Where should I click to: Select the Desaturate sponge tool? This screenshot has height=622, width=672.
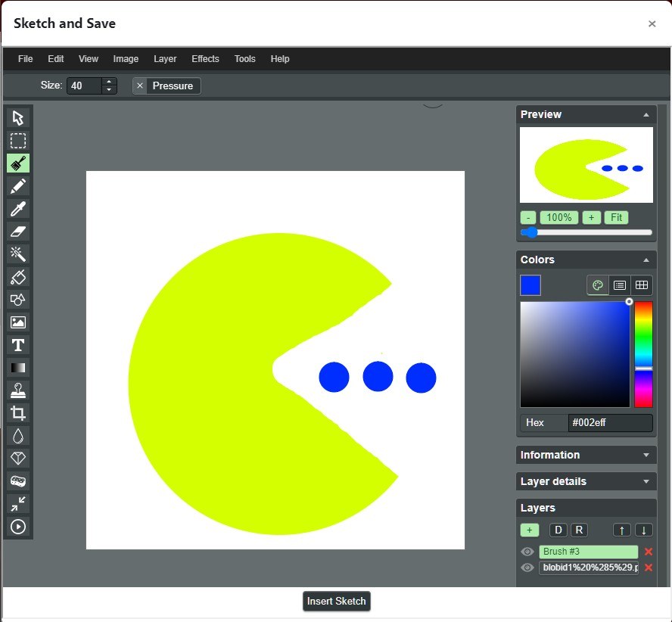click(18, 481)
